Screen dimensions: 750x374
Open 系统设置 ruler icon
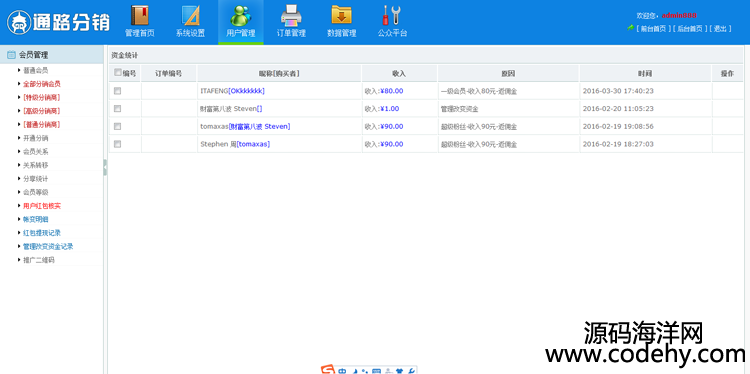pos(190,15)
